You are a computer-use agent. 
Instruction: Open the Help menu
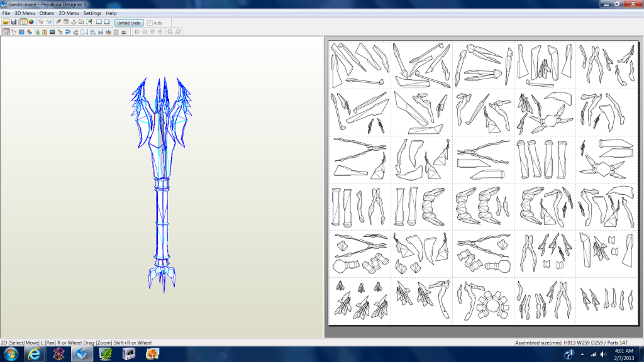click(111, 13)
